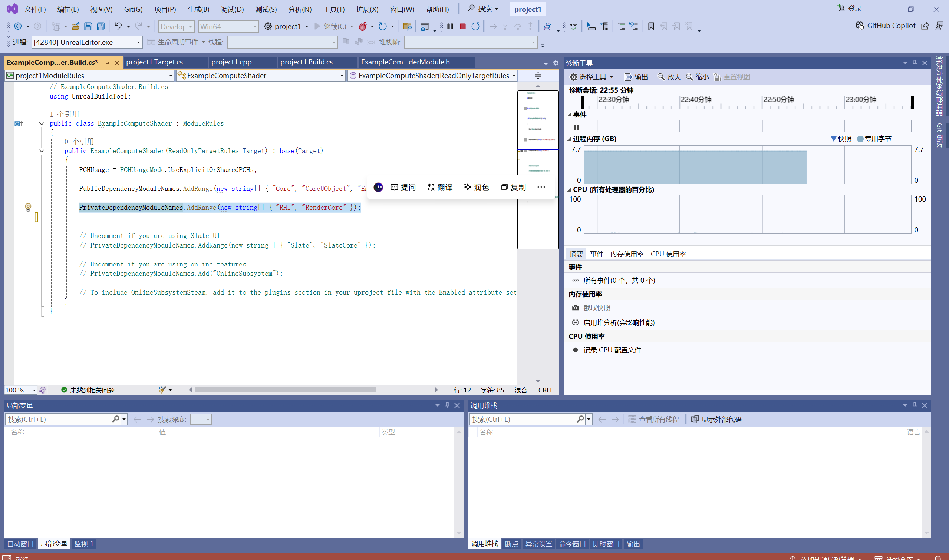Pause debugging with the Break All icon
This screenshot has height=560, width=949.
coord(450,26)
